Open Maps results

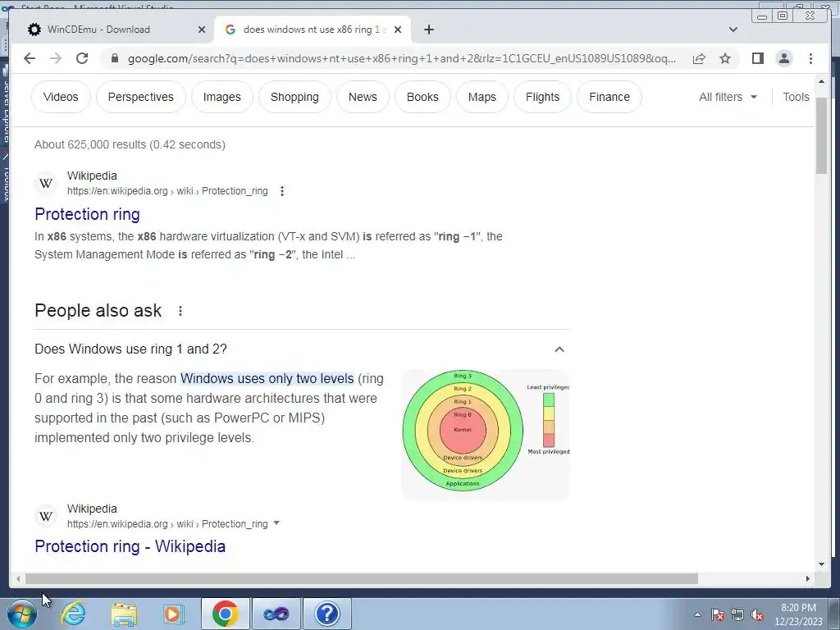click(482, 97)
